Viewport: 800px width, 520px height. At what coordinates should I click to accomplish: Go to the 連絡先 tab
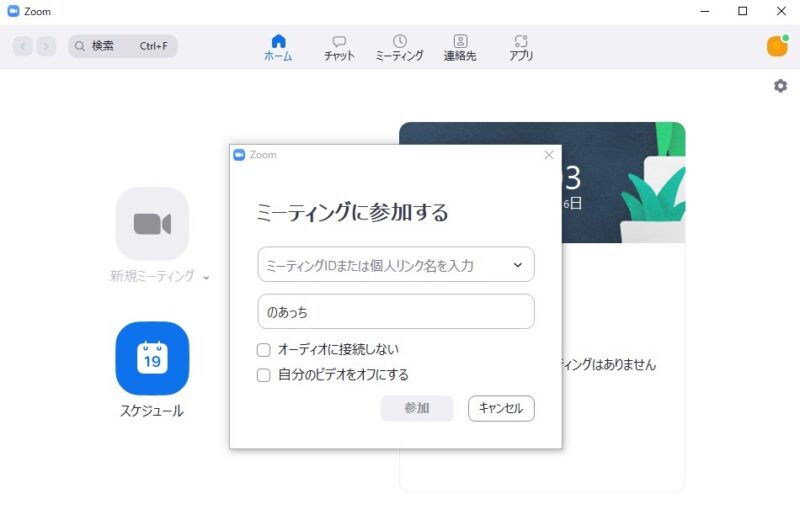(460, 47)
